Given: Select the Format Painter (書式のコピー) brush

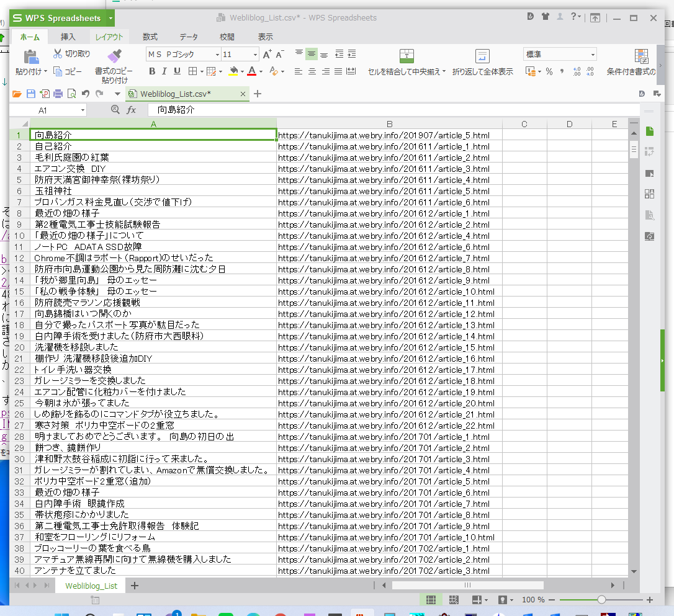Looking at the screenshot, I should tap(114, 55).
